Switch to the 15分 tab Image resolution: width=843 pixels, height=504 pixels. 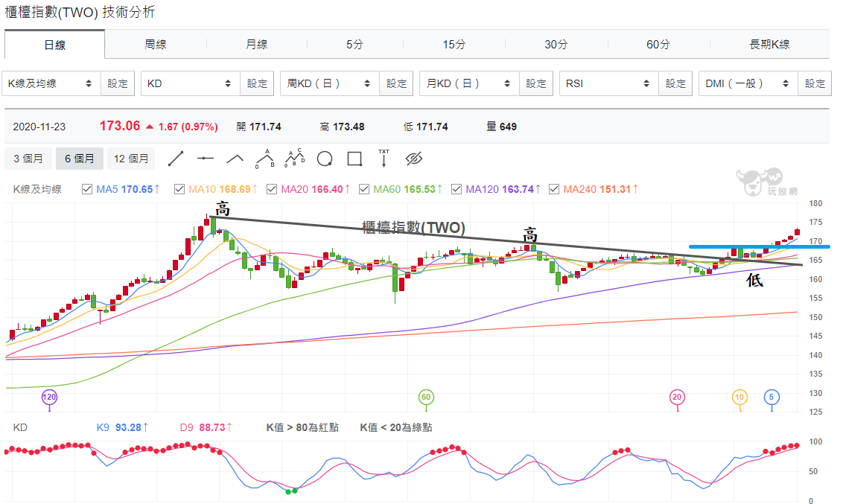pyautogui.click(x=454, y=45)
